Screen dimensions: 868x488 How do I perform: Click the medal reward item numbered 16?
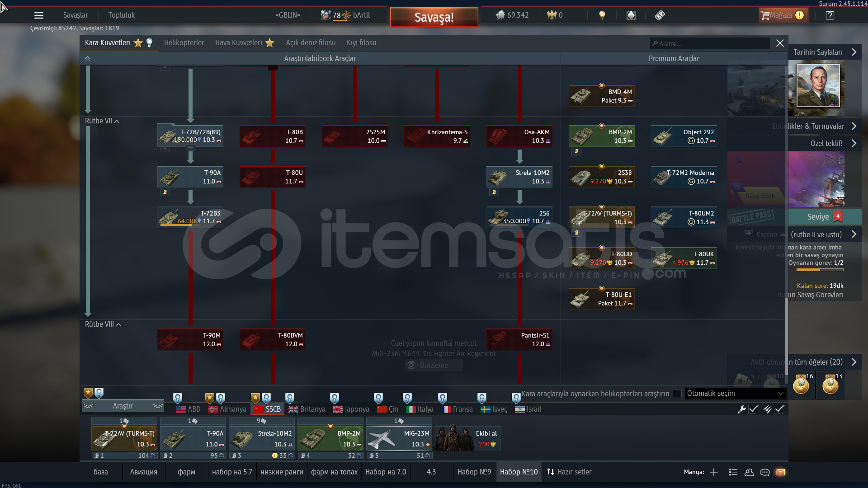(x=802, y=385)
